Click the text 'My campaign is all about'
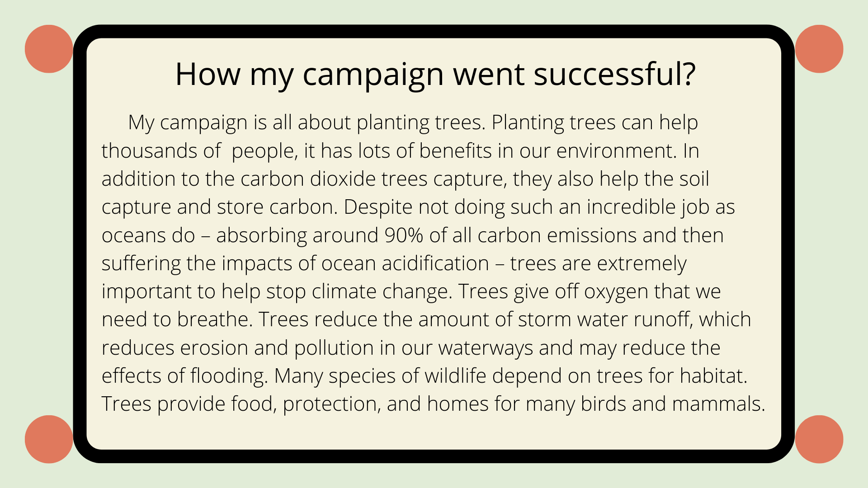868x488 pixels. point(239,123)
